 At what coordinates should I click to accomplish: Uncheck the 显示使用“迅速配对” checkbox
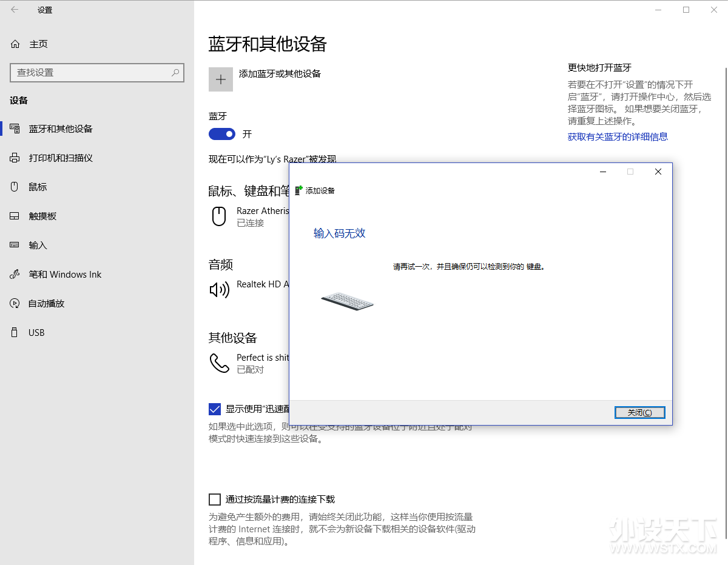point(215,409)
